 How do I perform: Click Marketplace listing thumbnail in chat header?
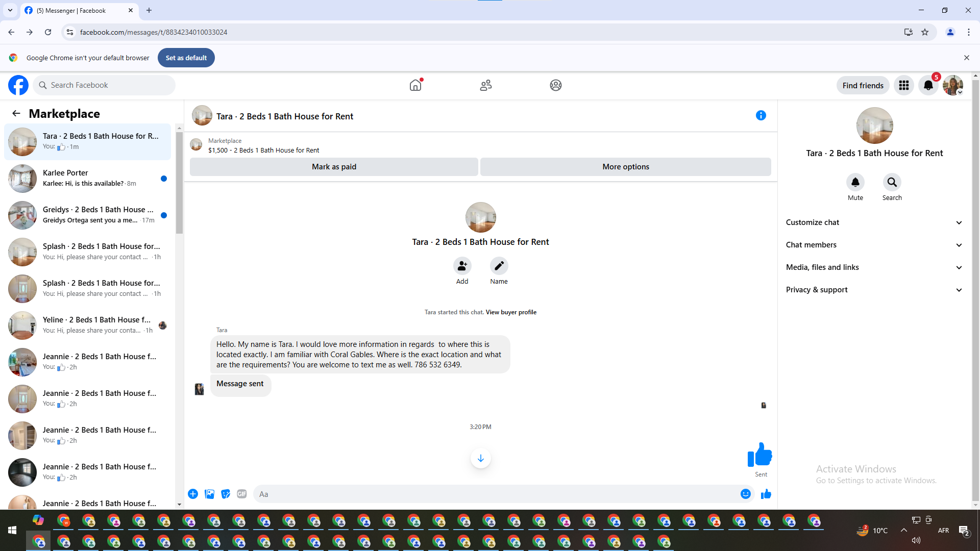[x=196, y=145]
